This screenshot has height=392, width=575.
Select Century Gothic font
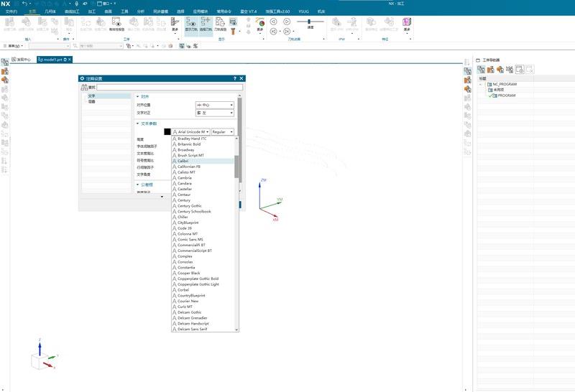point(203,206)
